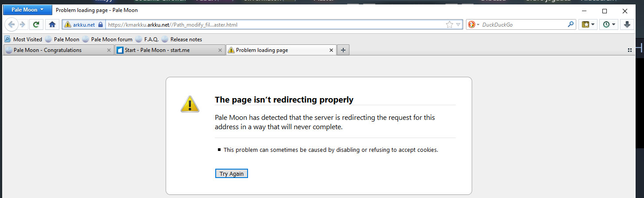644x198 pixels.
Task: Open the Most Visited bookmarks folder
Action: click(x=23, y=39)
